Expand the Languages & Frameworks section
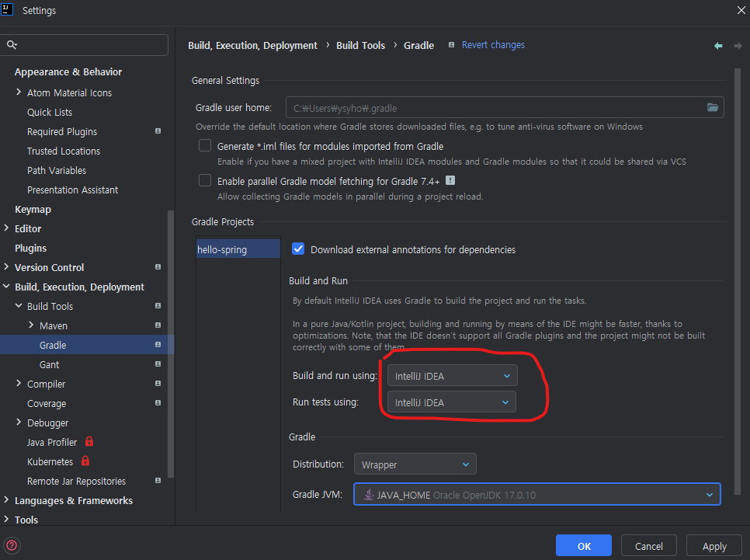The height and width of the screenshot is (560, 750). coord(6,499)
